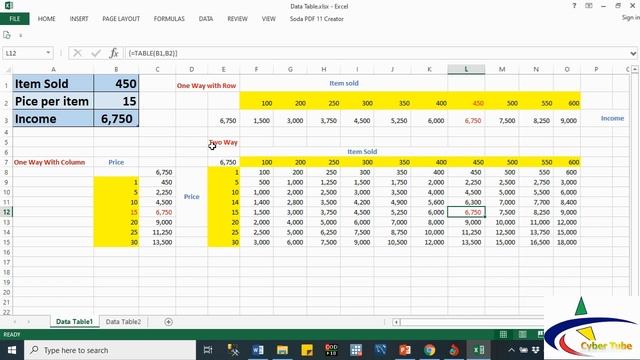This screenshot has height=360, width=640.
Task: Open the Ribbon Display Options icon
Action: pyautogui.click(x=589, y=6)
